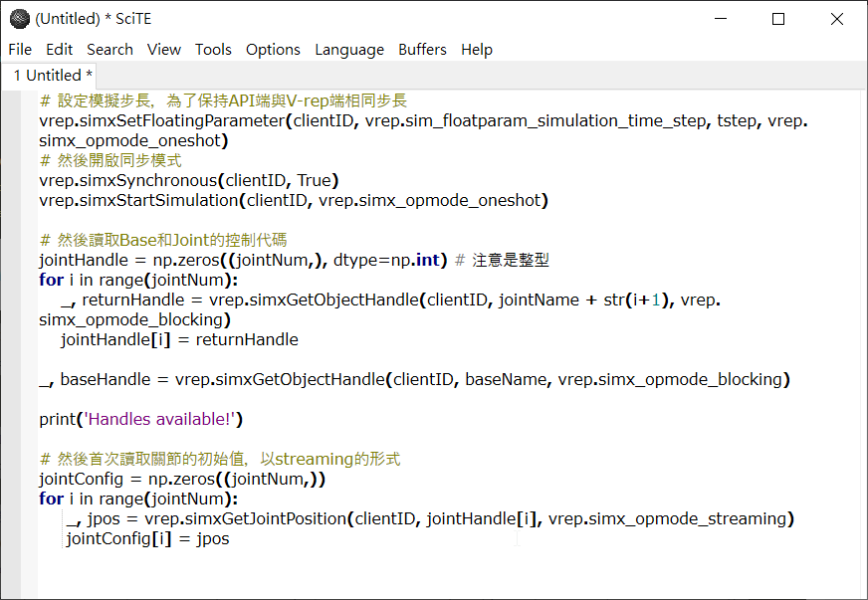
Task: Click the 'for' keyword above returnHandle line
Action: pos(51,280)
